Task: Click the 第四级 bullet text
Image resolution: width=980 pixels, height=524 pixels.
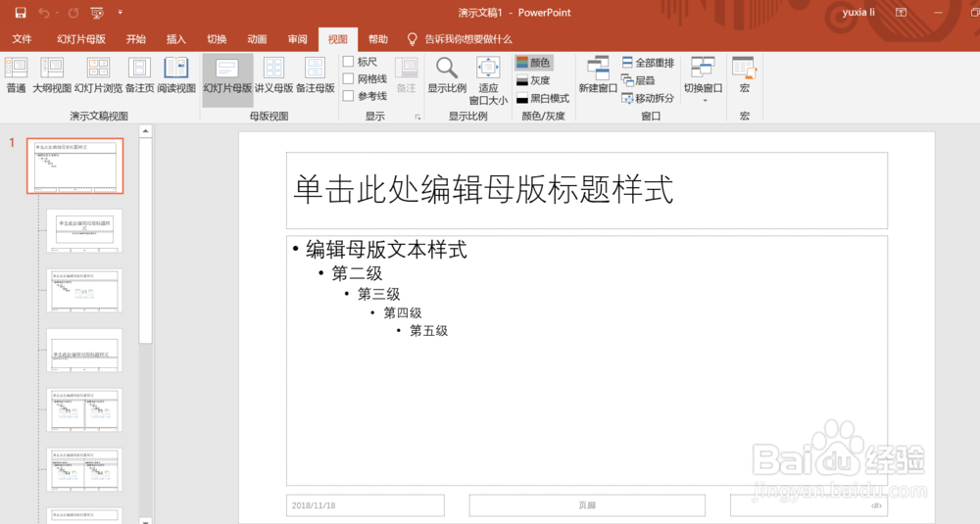Action: coord(403,312)
